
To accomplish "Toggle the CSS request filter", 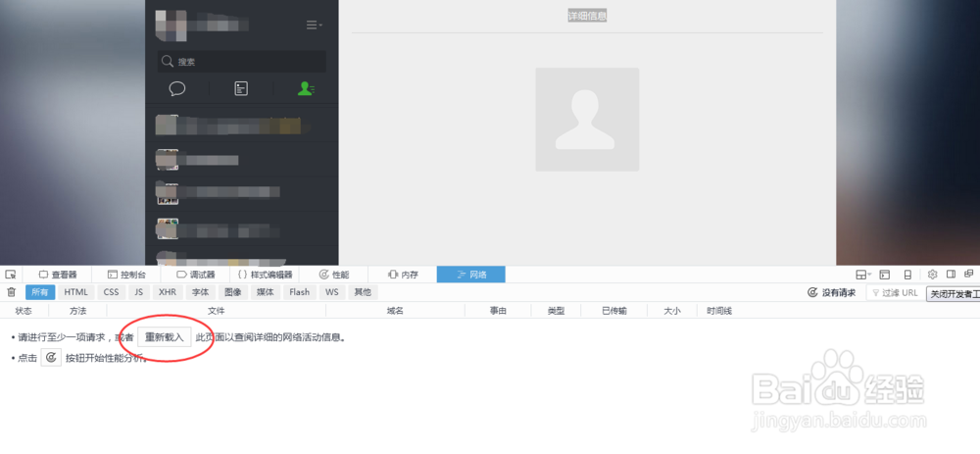I will pyautogui.click(x=112, y=292).
